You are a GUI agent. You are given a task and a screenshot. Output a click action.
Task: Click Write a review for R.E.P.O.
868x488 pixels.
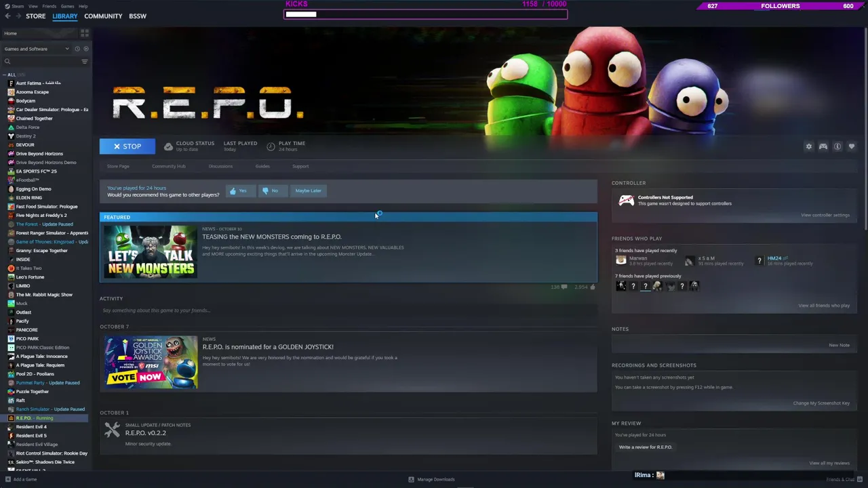pyautogui.click(x=646, y=447)
